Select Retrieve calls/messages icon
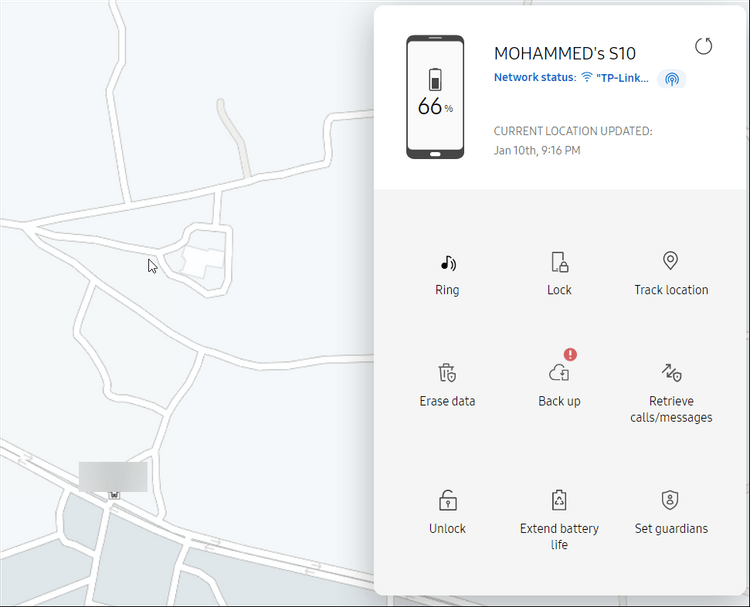The width and height of the screenshot is (750, 607). tap(671, 373)
